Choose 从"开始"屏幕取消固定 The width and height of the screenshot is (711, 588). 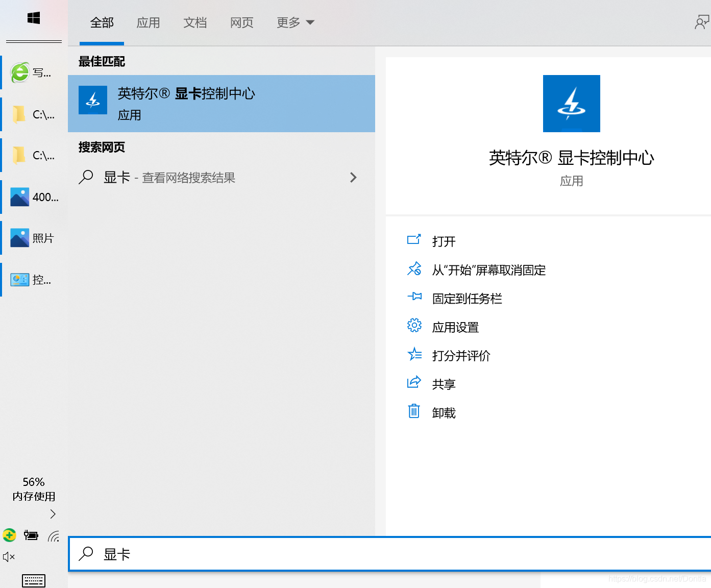coord(489,270)
